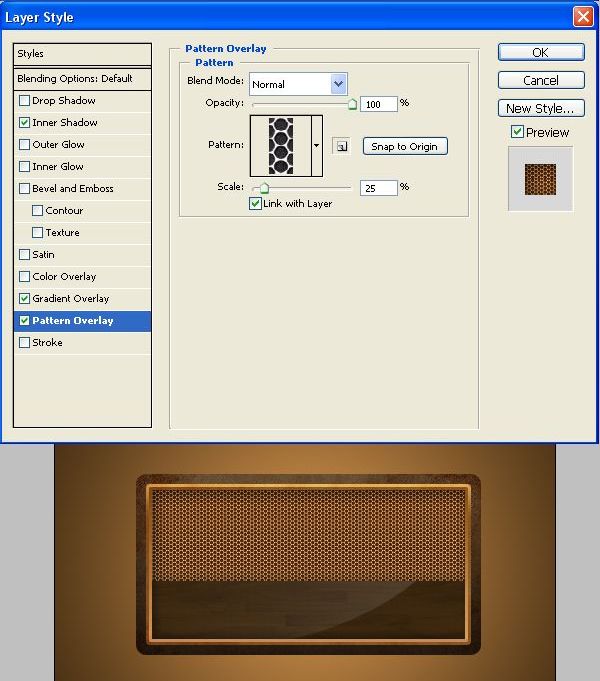Screen dimensions: 600x681
Task: Enable the Drop Shadow checkbox
Action: (x=25, y=101)
